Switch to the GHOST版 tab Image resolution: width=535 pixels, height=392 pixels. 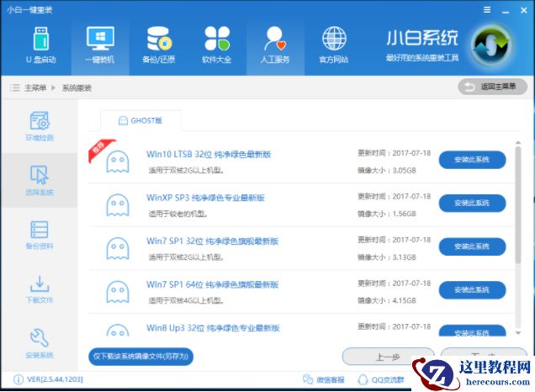pyautogui.click(x=140, y=120)
